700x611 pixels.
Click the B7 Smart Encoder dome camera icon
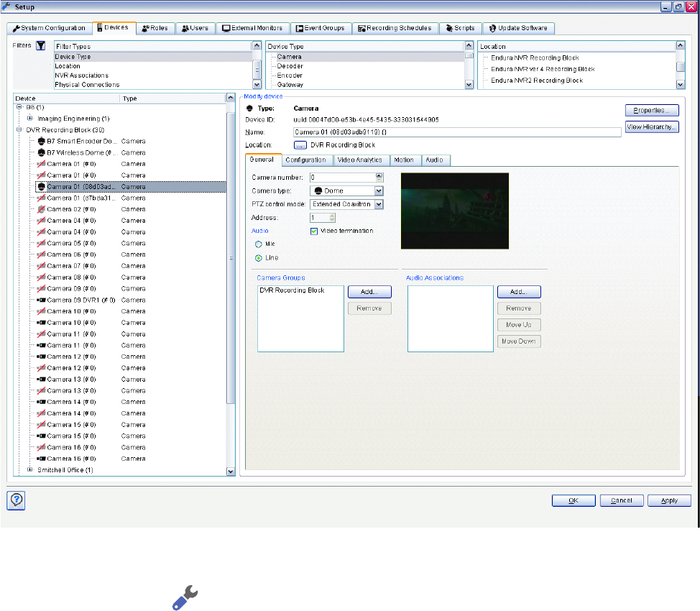(x=41, y=141)
